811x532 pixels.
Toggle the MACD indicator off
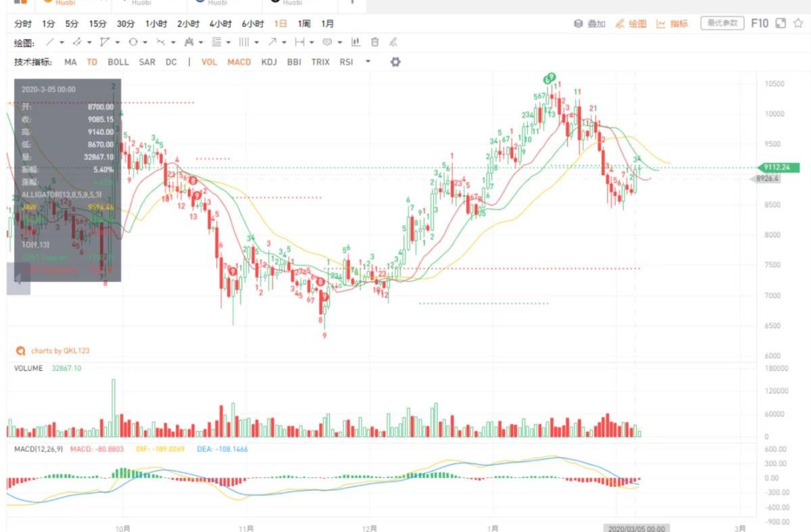239,62
